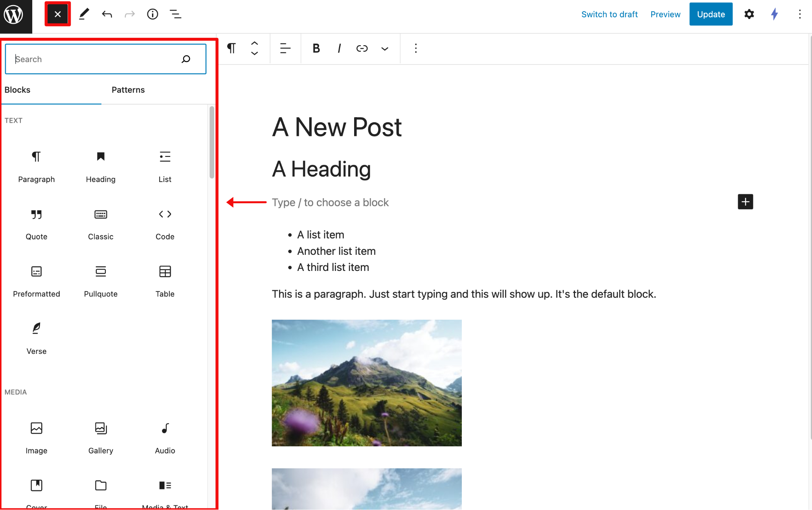Toggle the Settings gear sidebar
The height and width of the screenshot is (510, 812).
click(x=749, y=15)
